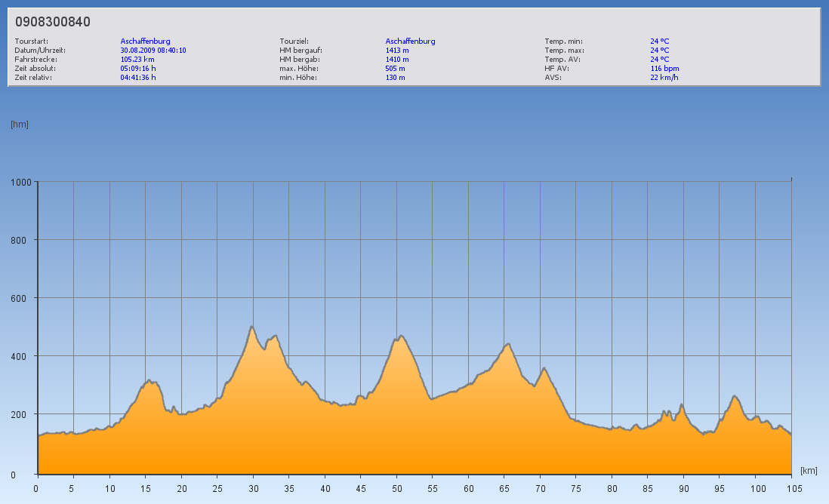Click the Fahrstrecke value 105.23 km
This screenshot has width=829, height=504.
click(137, 60)
